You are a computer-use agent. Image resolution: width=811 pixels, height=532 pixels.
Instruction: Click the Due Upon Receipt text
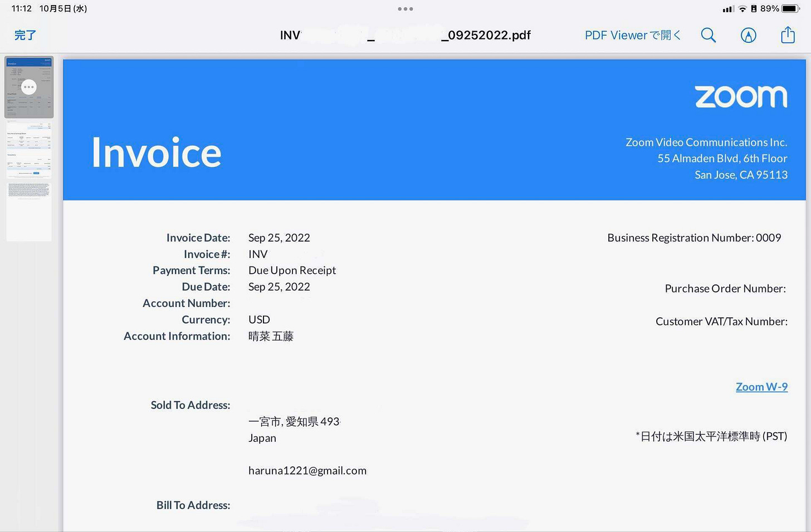point(292,270)
